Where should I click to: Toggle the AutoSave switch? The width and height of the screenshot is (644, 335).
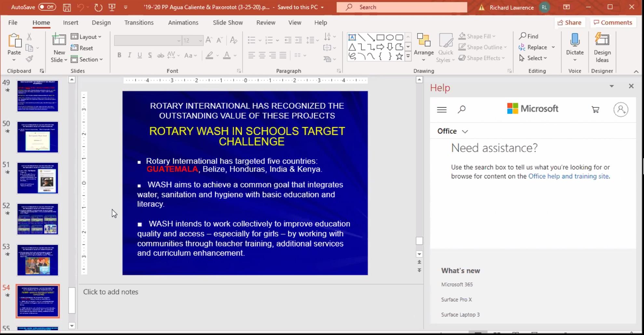click(47, 7)
